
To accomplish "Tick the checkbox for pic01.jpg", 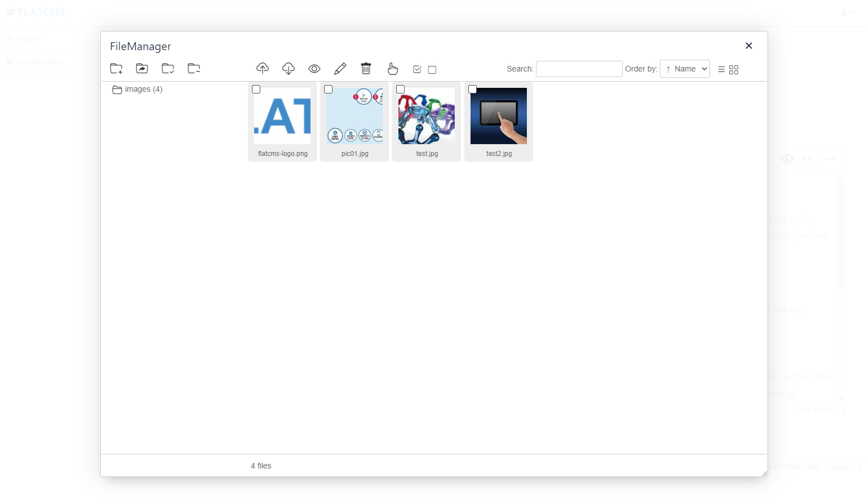I will (x=329, y=90).
